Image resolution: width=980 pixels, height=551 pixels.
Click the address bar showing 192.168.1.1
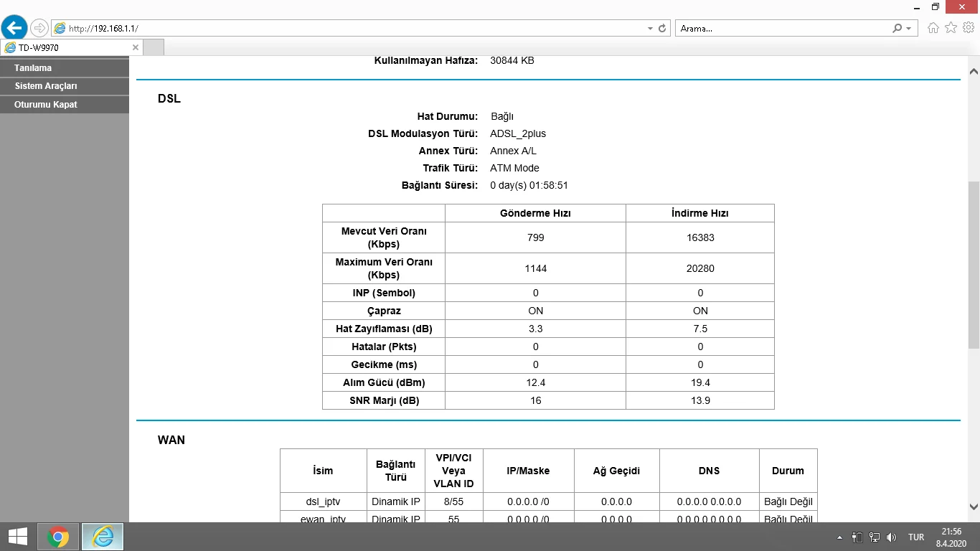point(348,29)
